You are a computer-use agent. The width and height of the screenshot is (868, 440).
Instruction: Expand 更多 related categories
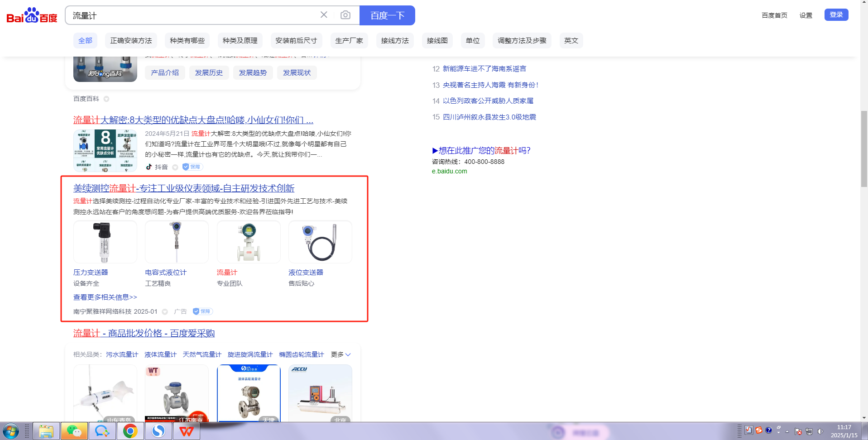pos(340,354)
